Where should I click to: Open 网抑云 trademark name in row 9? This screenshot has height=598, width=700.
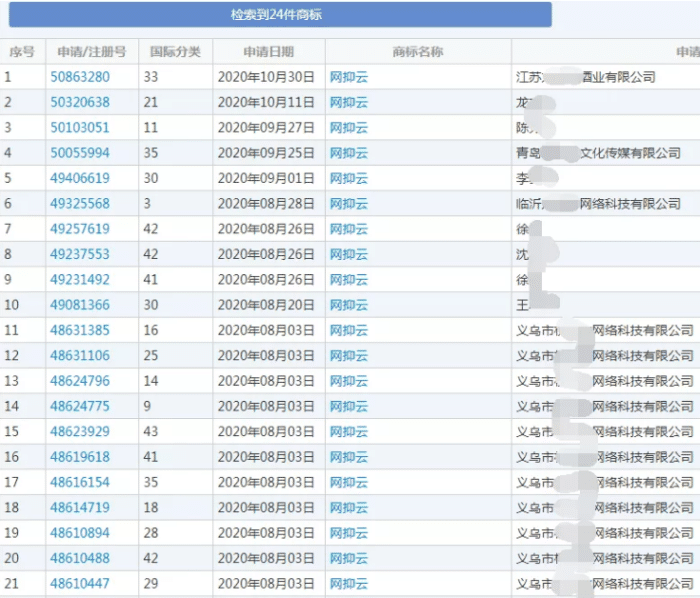click(x=349, y=280)
